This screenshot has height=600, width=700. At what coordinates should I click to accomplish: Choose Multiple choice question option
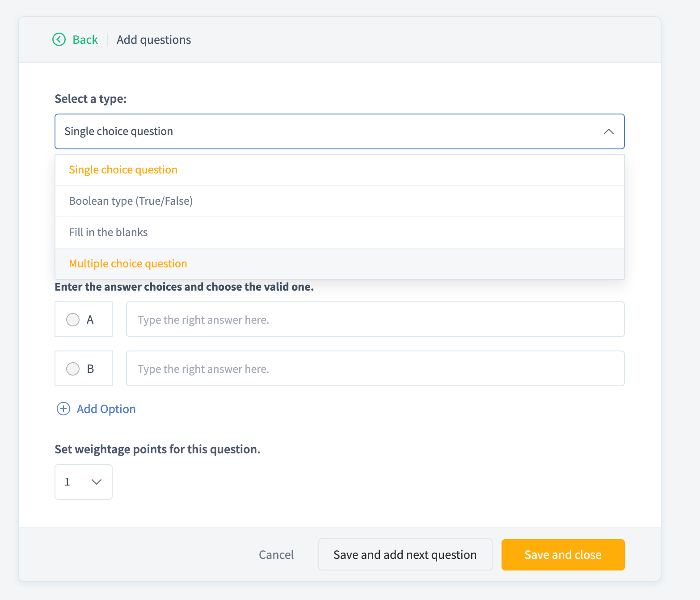click(x=128, y=264)
